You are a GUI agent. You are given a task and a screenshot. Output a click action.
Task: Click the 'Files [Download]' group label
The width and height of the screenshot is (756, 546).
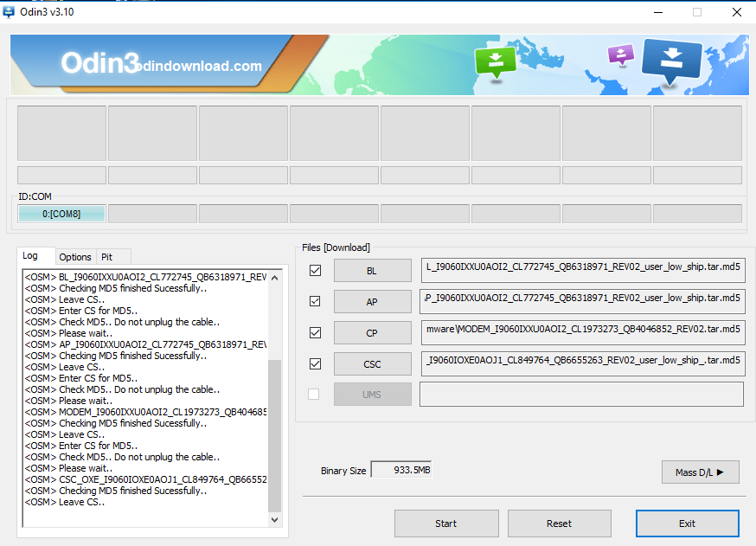click(x=336, y=247)
